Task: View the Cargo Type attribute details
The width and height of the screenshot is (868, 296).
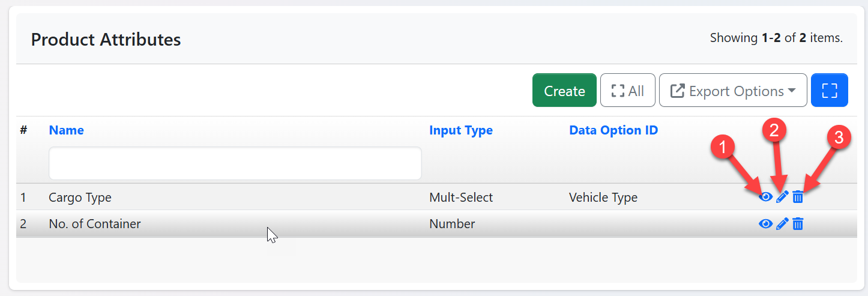Action: click(x=765, y=197)
